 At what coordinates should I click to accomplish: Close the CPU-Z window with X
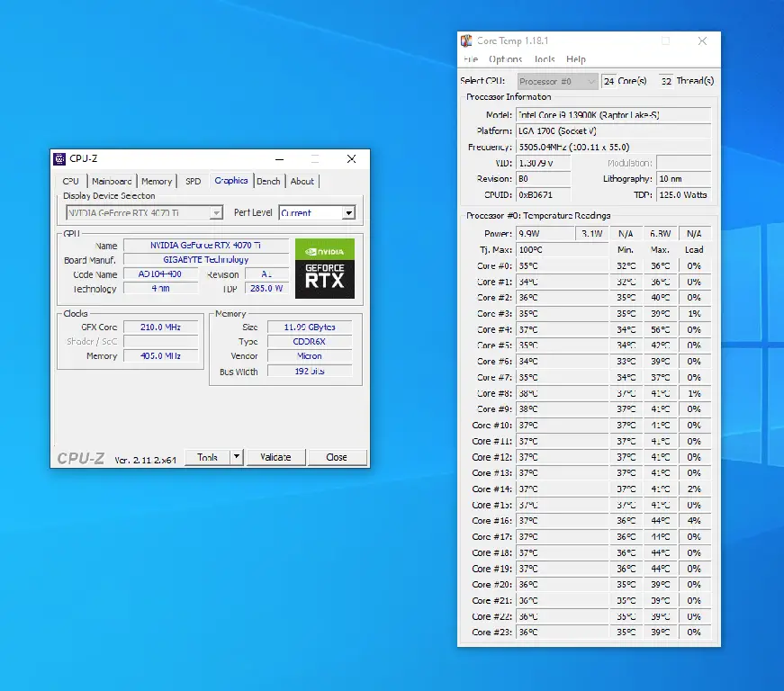click(x=352, y=159)
